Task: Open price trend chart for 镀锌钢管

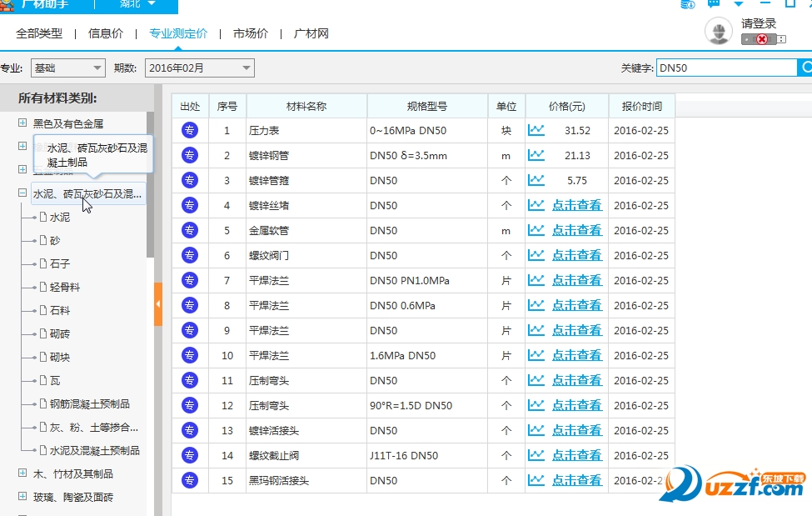Action: 536,155
